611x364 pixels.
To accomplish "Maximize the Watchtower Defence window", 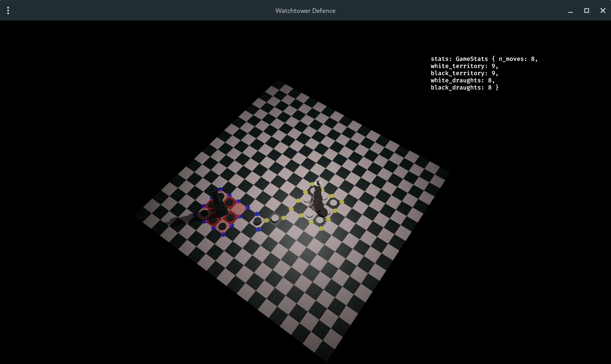I will coord(586,10).
